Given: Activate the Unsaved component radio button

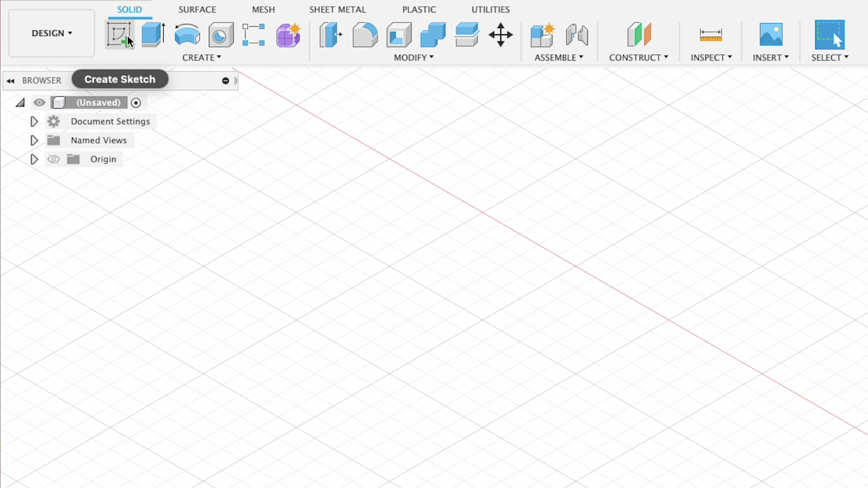Looking at the screenshot, I should pos(136,103).
